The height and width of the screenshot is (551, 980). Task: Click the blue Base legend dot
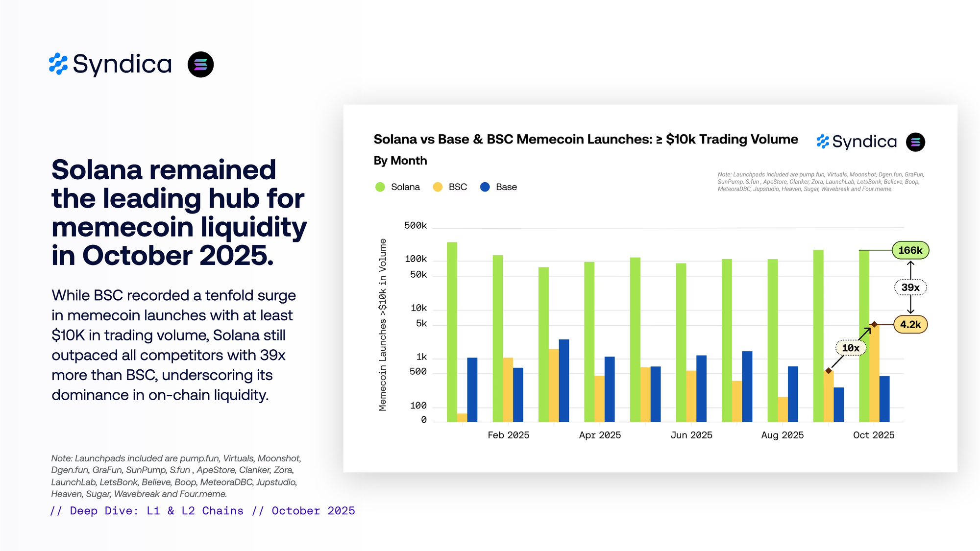[485, 187]
